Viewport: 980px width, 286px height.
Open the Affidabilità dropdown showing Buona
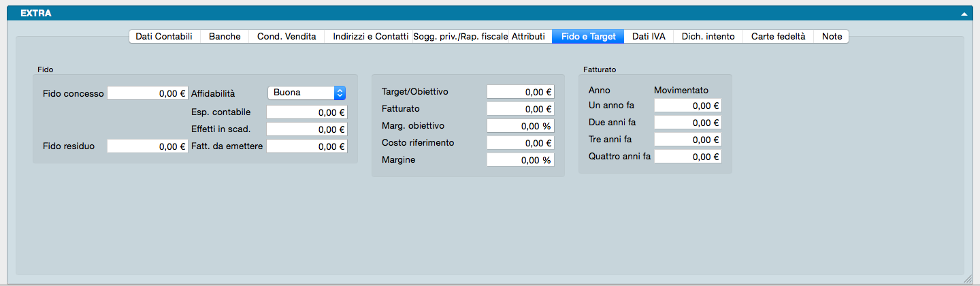(307, 93)
